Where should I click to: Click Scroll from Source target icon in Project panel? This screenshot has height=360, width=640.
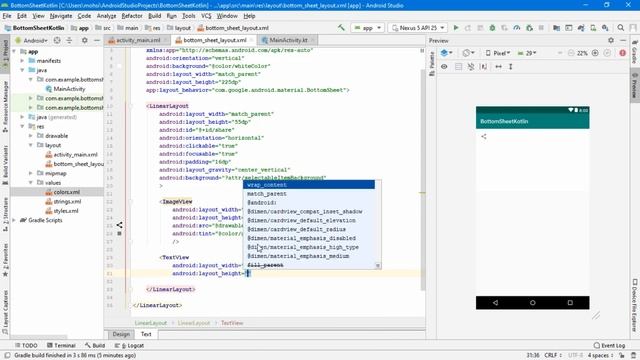[x=57, y=40]
